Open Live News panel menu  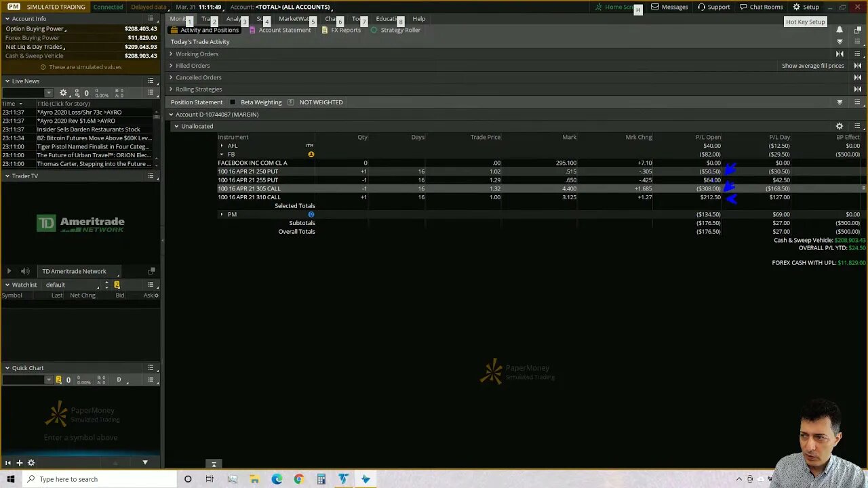tap(151, 81)
